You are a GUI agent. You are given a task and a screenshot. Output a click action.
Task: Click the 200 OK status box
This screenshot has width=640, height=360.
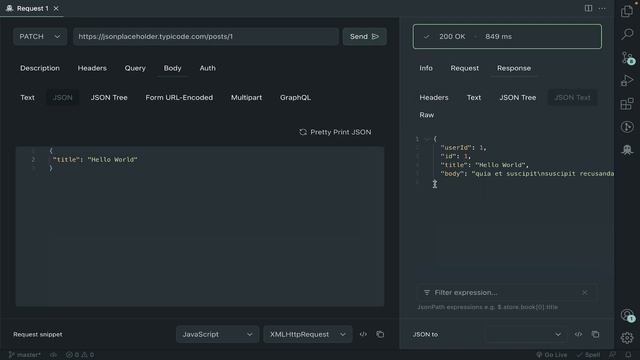pos(507,36)
